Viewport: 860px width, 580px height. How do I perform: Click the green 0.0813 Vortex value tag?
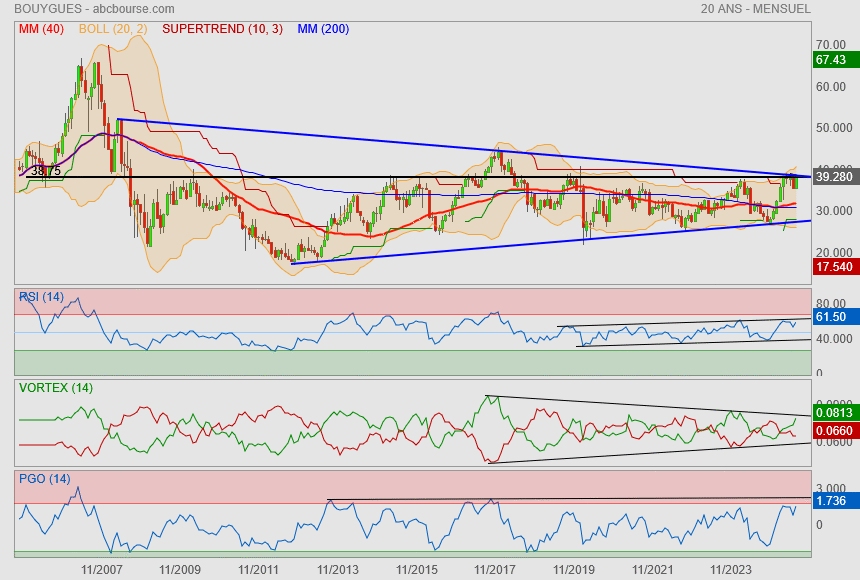point(835,413)
